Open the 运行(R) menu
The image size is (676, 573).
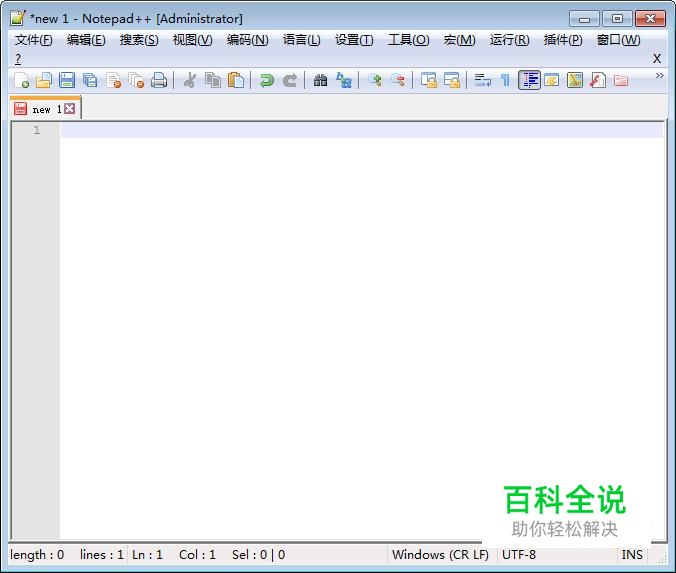coord(509,40)
